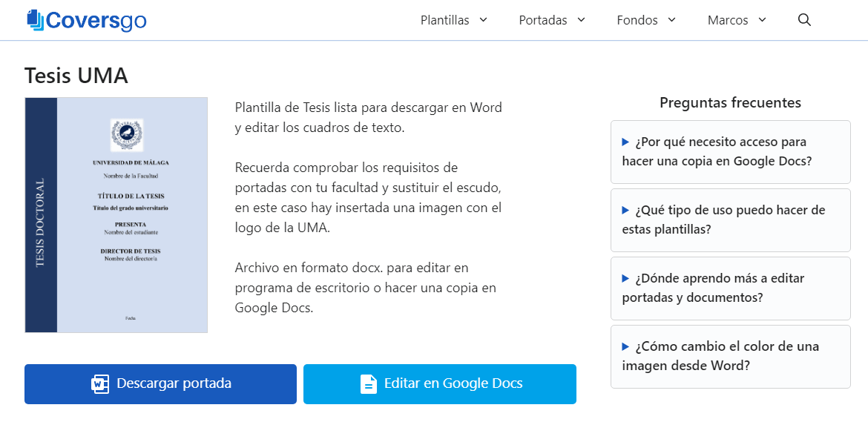868x422 pixels.
Task: Open the Marcos menu item
Action: 728,21
